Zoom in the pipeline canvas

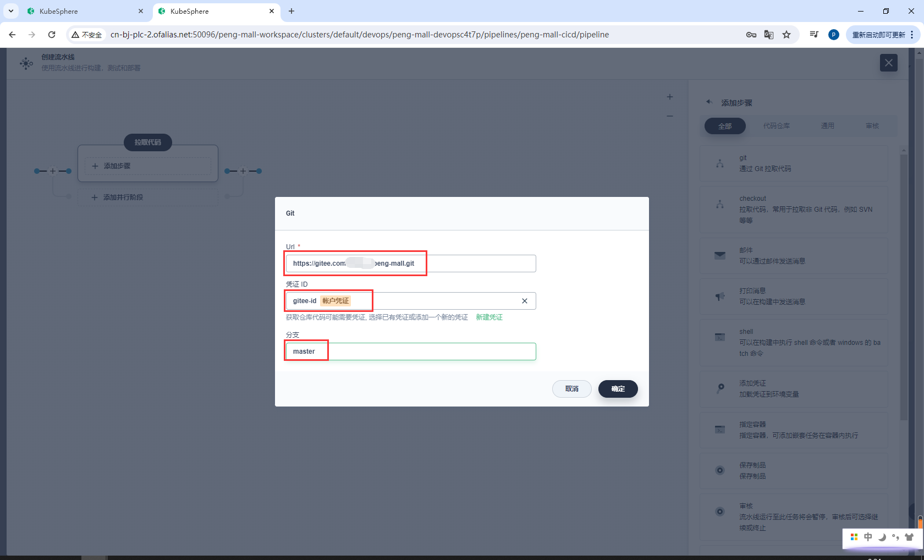[670, 97]
